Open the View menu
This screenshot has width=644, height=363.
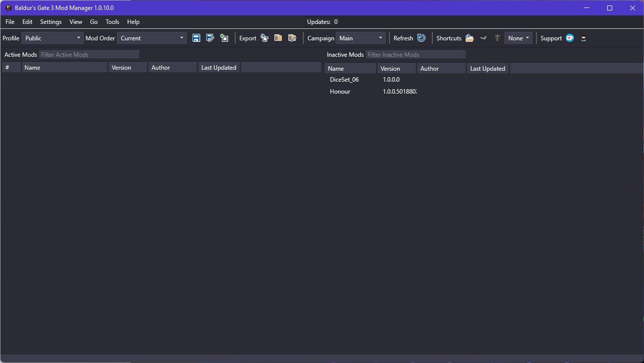[76, 22]
